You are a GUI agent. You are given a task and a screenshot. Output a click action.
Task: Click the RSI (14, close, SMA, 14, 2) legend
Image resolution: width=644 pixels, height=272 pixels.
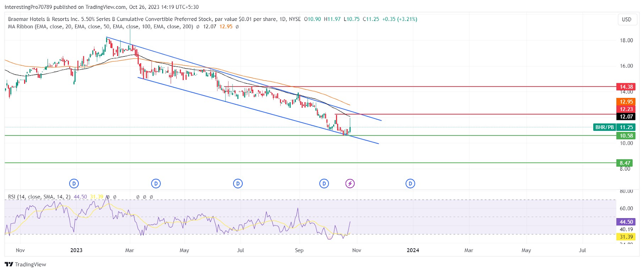39,197
